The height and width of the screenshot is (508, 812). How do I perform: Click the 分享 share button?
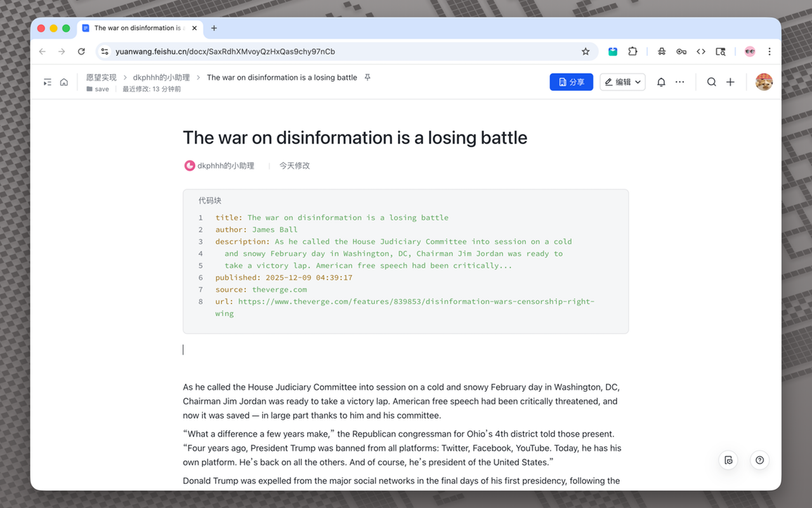(x=572, y=82)
